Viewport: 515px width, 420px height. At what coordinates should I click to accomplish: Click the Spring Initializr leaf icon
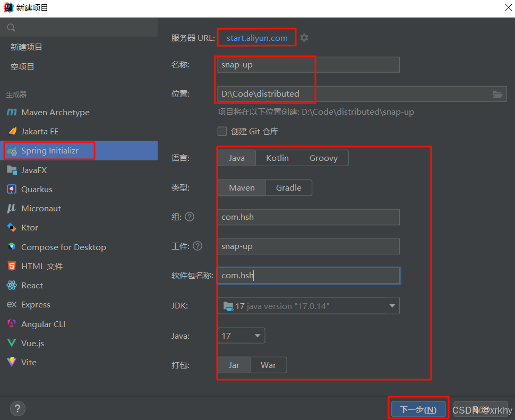click(x=12, y=151)
